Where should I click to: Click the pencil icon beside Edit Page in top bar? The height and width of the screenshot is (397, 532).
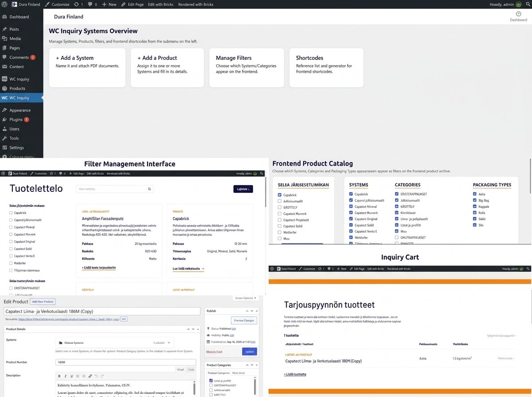[x=124, y=4]
